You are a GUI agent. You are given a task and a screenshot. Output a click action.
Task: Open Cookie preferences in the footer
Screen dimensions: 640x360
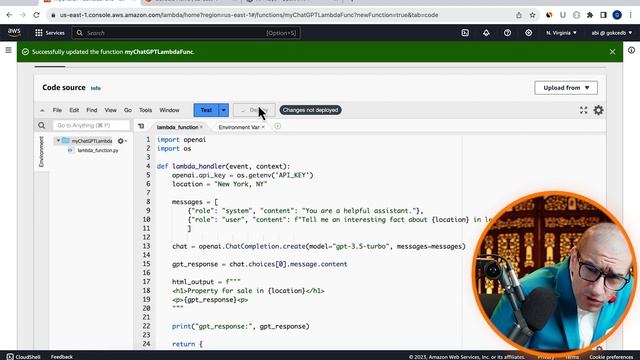point(611,357)
